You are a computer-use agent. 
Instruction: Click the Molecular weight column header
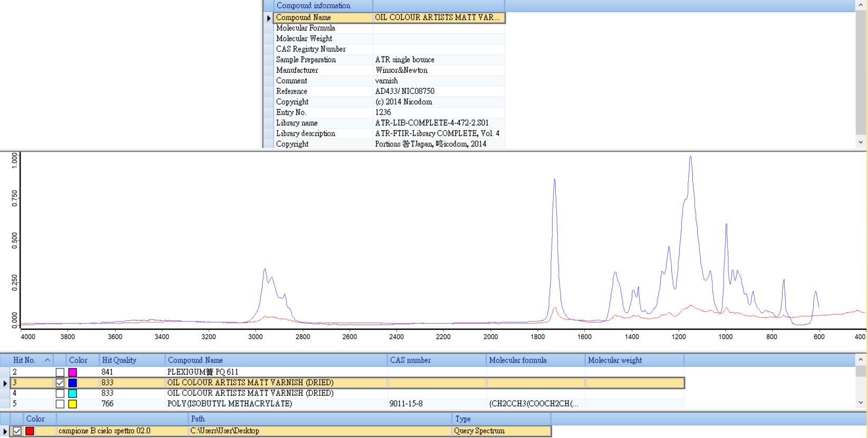[x=634, y=361]
